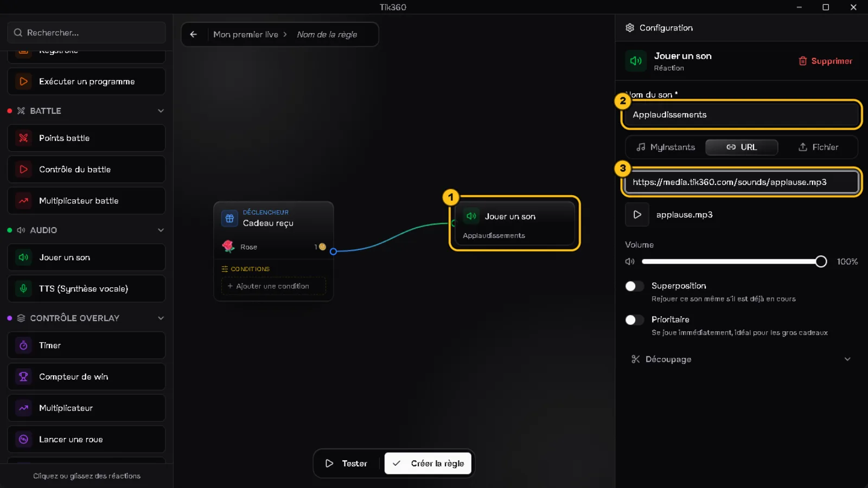The image size is (868, 488).
Task: Click the Tester button
Action: point(347,464)
